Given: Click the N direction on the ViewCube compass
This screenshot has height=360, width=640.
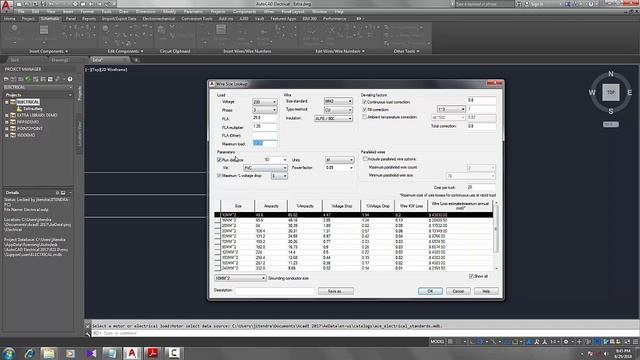Looking at the screenshot, I should 611,74.
